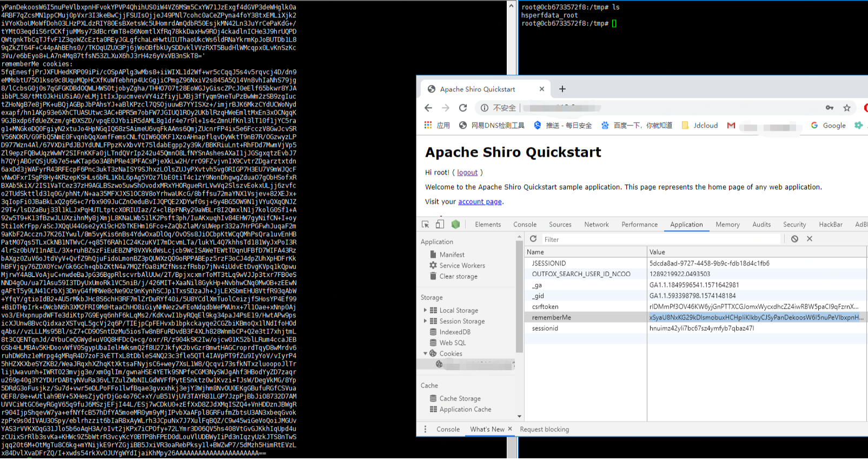Open the DevTools drawer three-dot menu

point(425,429)
